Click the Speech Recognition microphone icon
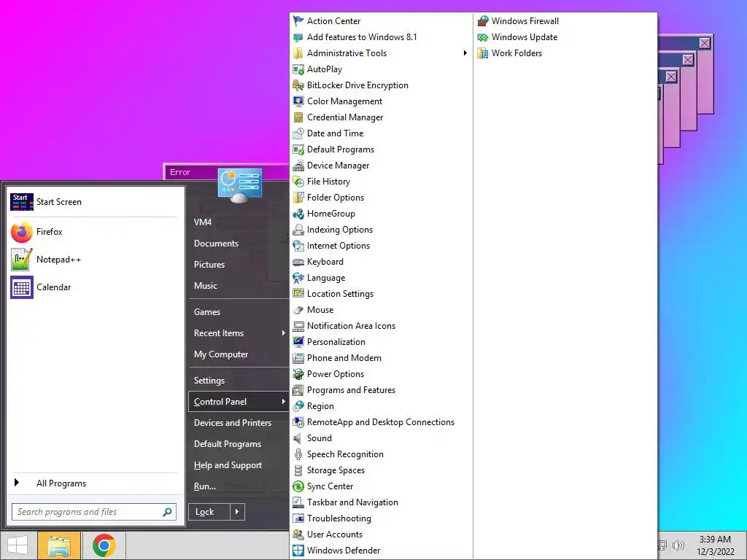 tap(298, 454)
